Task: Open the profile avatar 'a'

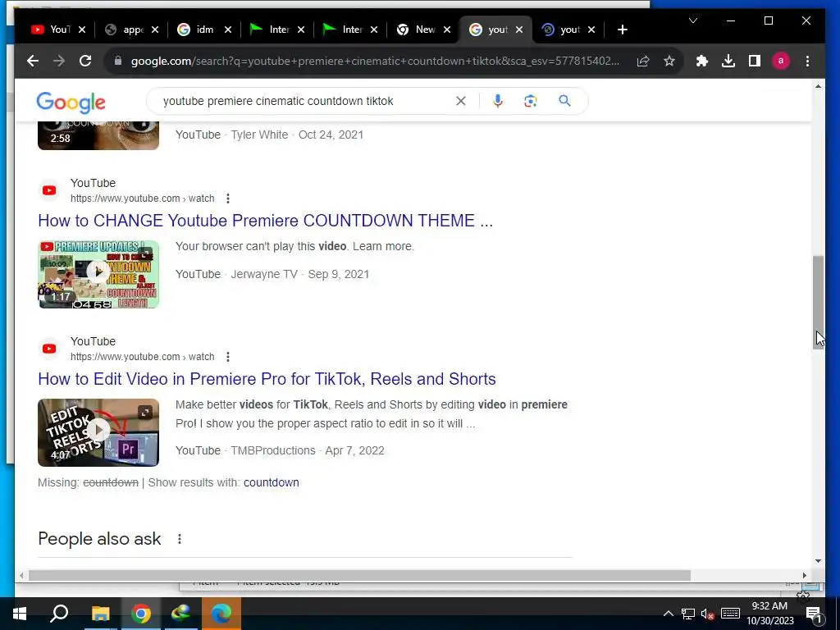Action: [781, 61]
